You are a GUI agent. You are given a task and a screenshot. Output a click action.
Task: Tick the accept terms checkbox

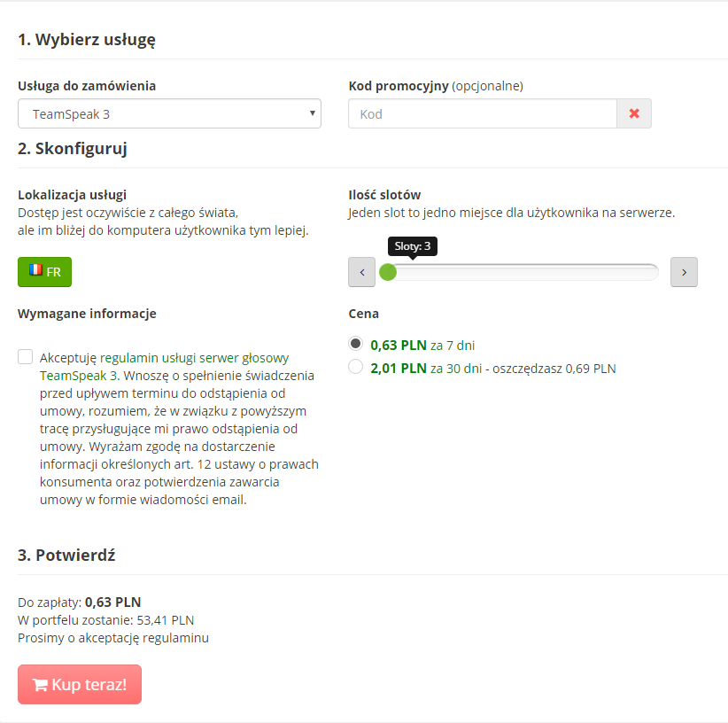tap(26, 357)
